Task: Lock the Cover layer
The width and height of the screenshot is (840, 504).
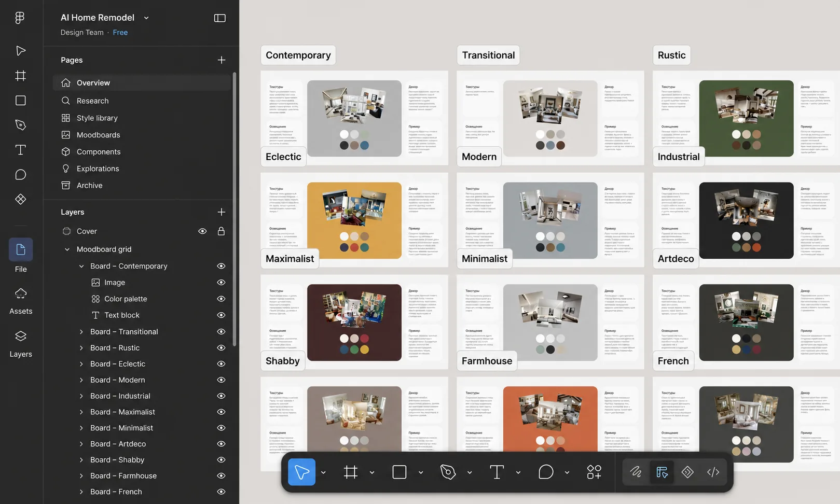Action: click(221, 231)
